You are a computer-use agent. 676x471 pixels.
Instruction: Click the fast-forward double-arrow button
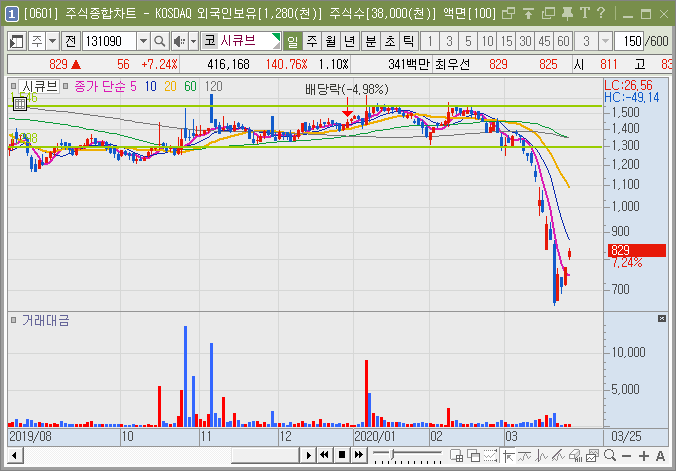coord(359,455)
